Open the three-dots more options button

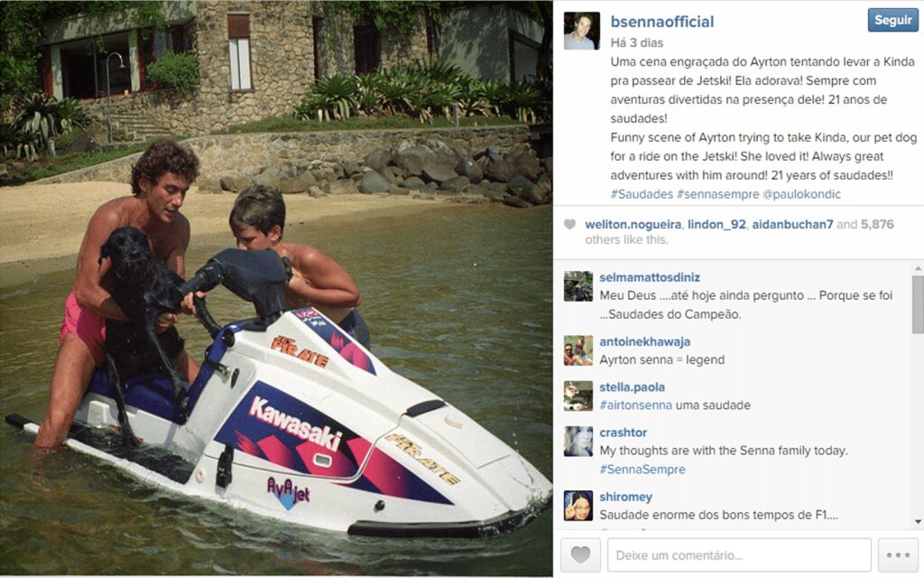click(x=898, y=555)
